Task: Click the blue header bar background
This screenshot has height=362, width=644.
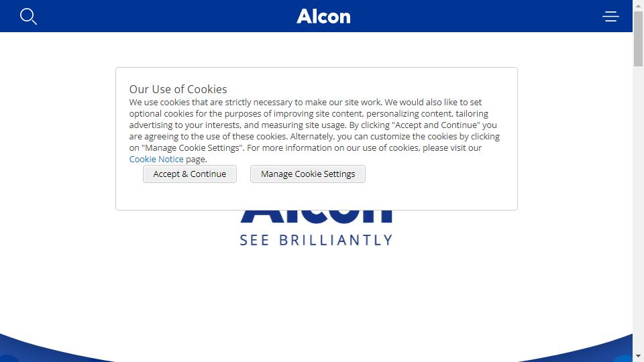Action: (x=164, y=16)
